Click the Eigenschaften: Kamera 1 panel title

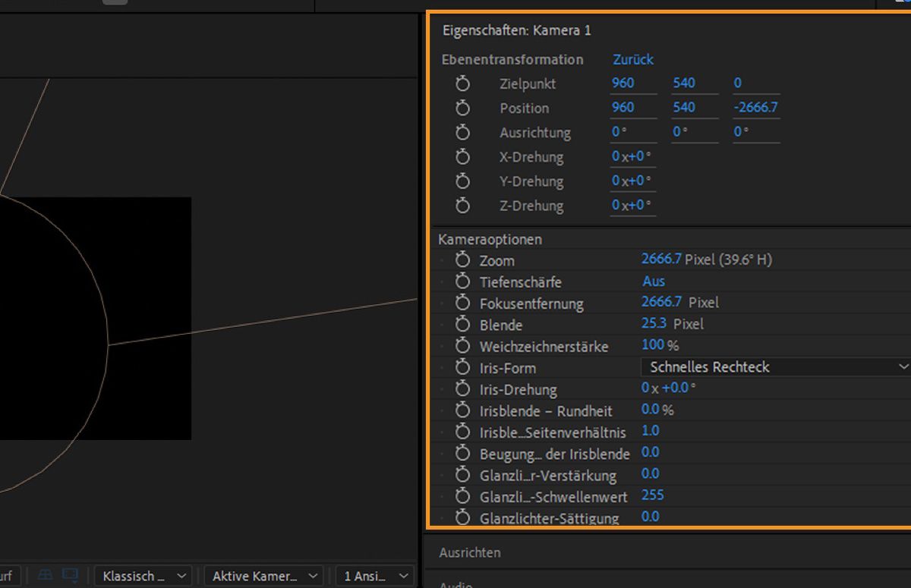(516, 31)
